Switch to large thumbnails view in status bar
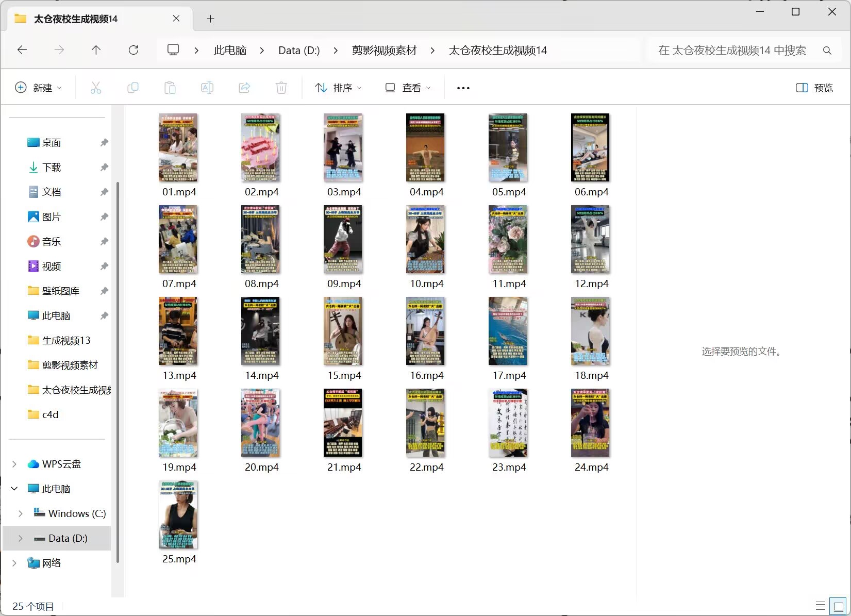The width and height of the screenshot is (851, 616). (839, 606)
